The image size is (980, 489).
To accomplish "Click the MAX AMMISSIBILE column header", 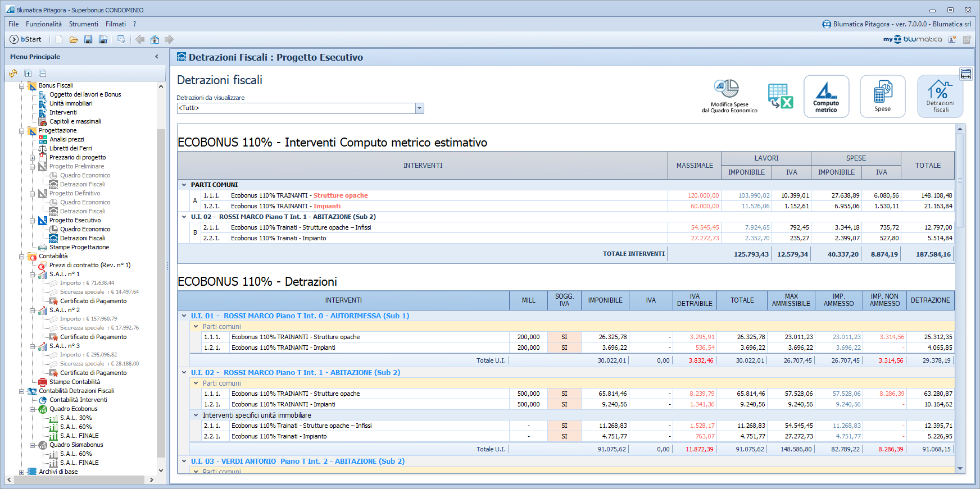I will pos(791,300).
